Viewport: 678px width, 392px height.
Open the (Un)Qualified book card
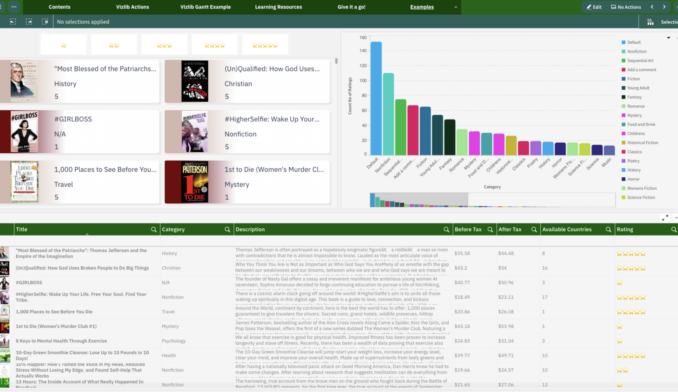[247, 81]
